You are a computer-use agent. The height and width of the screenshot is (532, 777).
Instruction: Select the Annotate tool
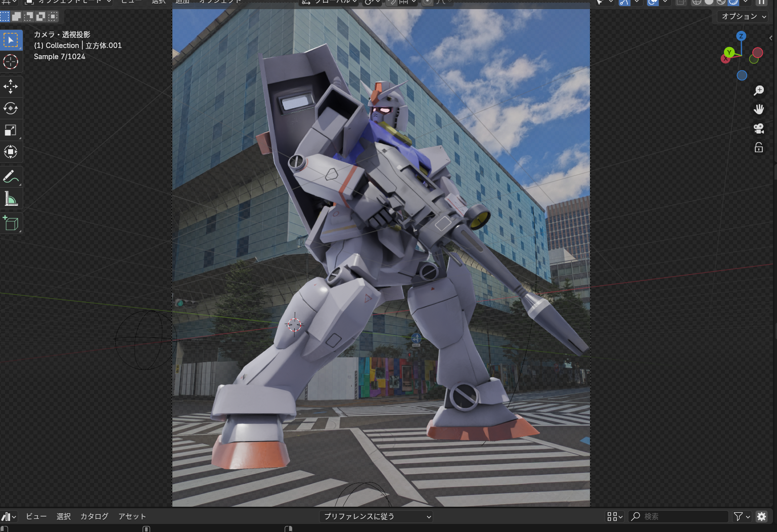(11, 176)
